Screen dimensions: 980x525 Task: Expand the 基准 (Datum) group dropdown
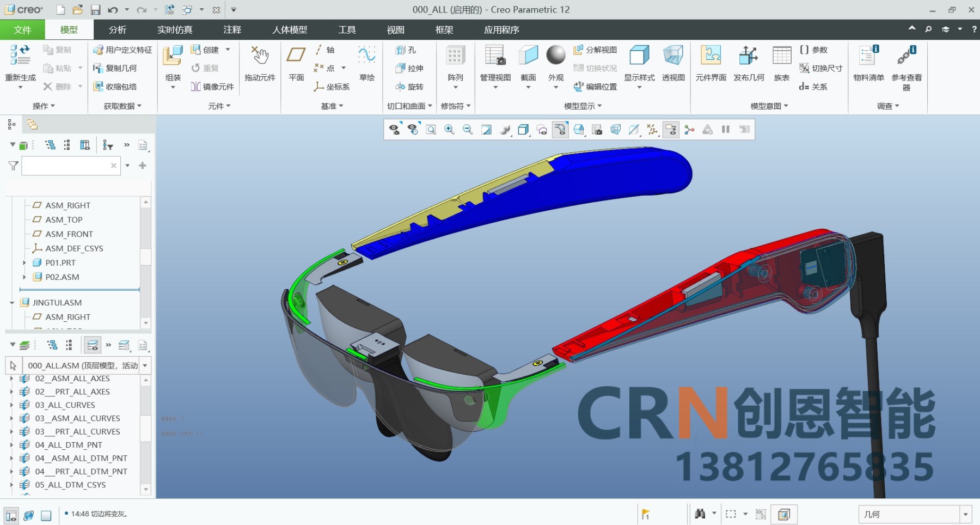coord(332,106)
